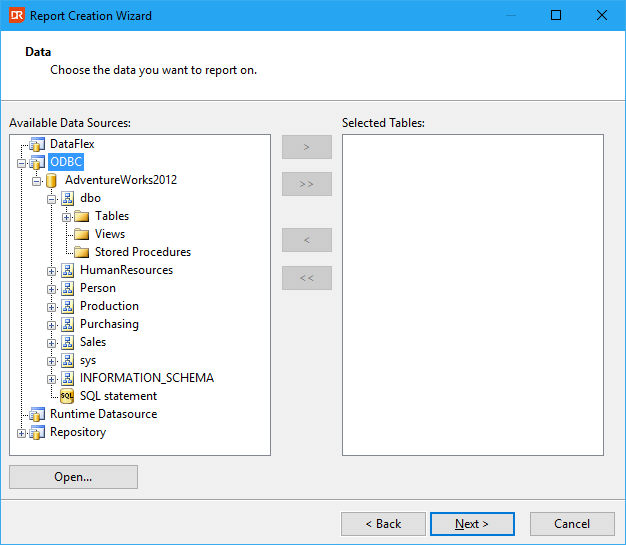This screenshot has height=545, width=626.
Task: Click the SQL statement icon
Action: 67,396
